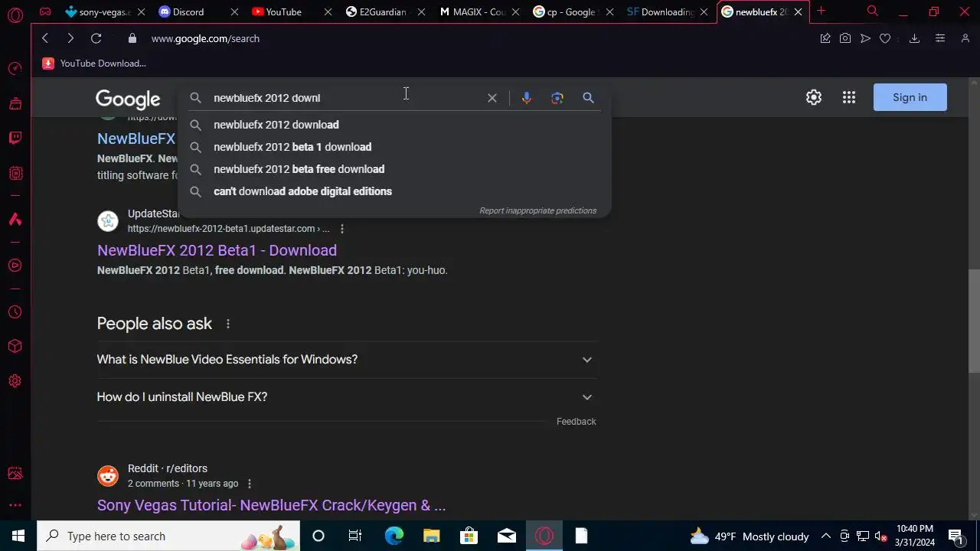Open People also ask options menu
Image resolution: width=980 pixels, height=551 pixels.
(228, 324)
